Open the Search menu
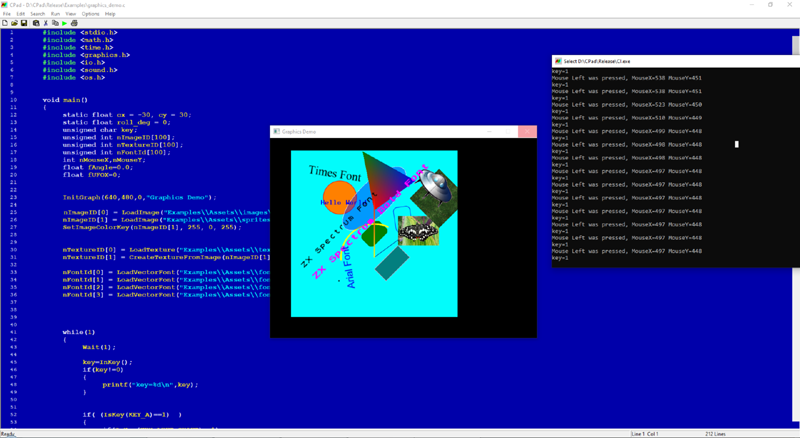Viewport: 800px width, 438px height. pyautogui.click(x=37, y=14)
